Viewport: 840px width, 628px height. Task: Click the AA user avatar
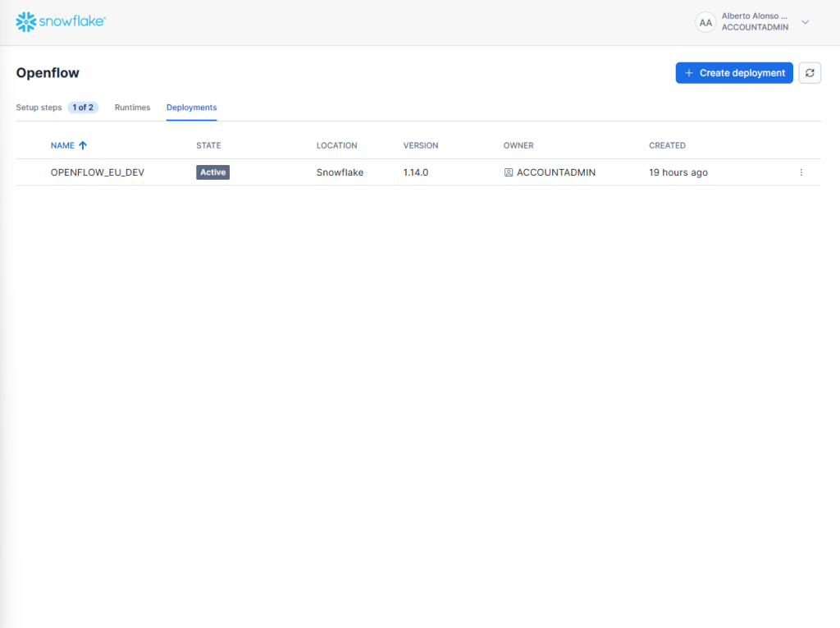(x=705, y=22)
